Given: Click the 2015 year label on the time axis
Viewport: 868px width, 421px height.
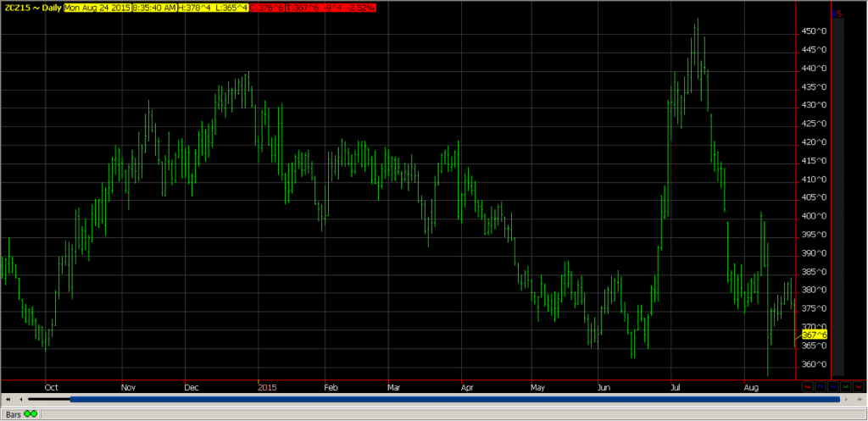Looking at the screenshot, I should pos(267,386).
